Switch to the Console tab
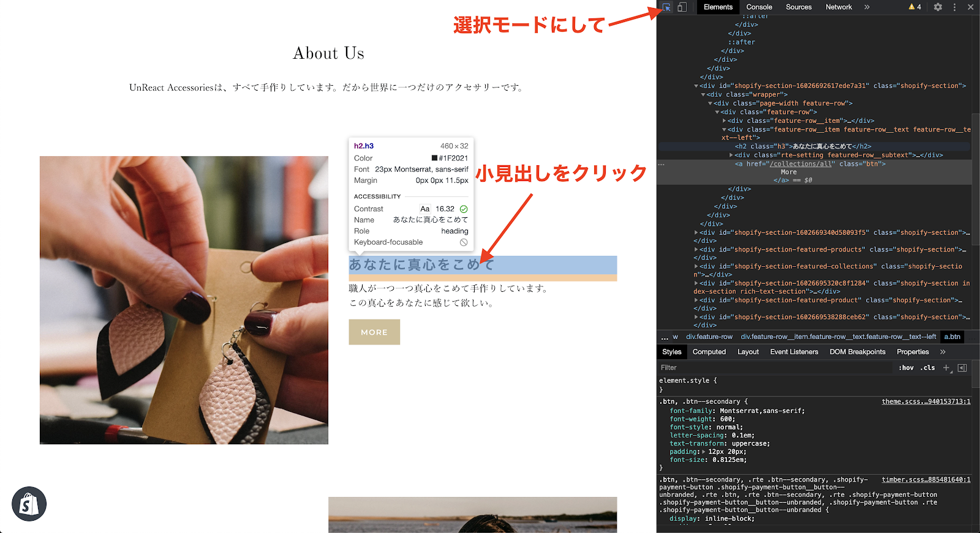The width and height of the screenshot is (980, 533). [x=759, y=7]
